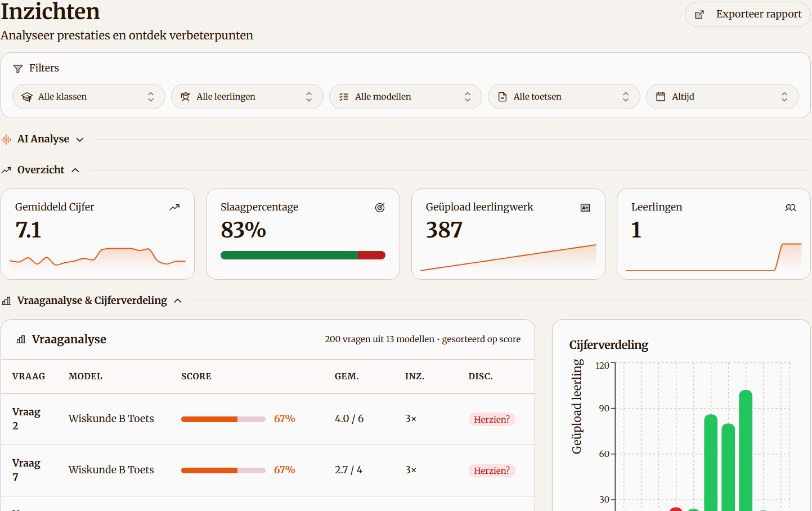Click the Slaagpercentage green-red progress bar
Image resolution: width=812 pixels, height=511 pixels.
(303, 255)
